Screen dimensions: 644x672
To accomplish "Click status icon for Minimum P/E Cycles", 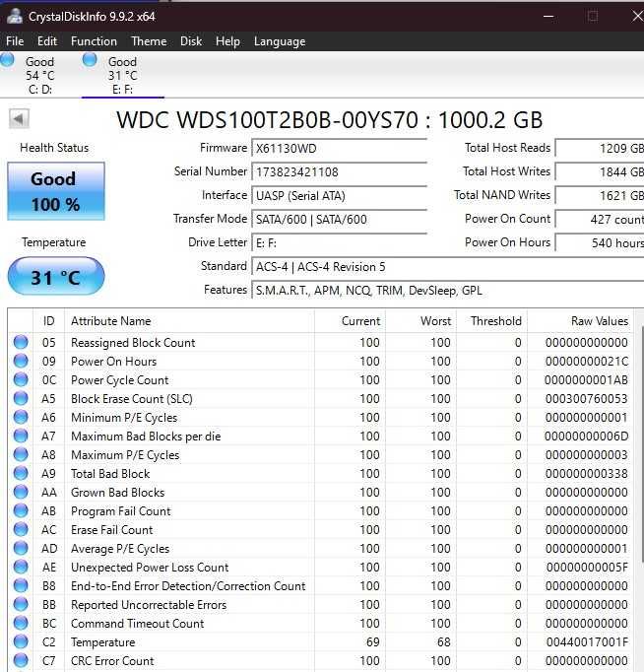I will [x=21, y=417].
